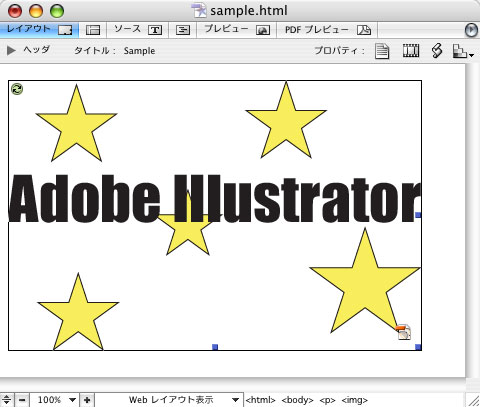Image resolution: width=480 pixels, height=407 pixels.
Task: Click the green zoom window button
Action: 57,11
